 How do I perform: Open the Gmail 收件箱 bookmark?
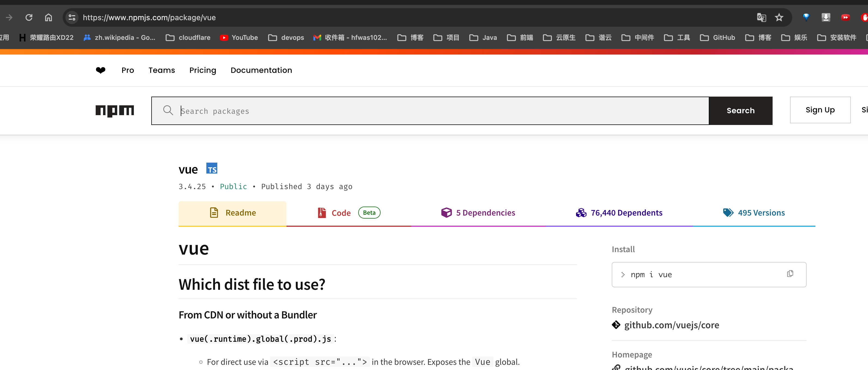(350, 37)
